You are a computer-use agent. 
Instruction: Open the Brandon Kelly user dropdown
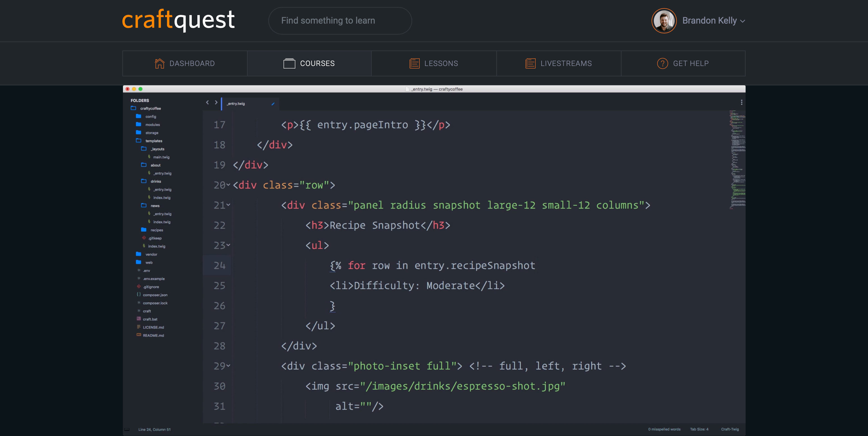coord(714,20)
